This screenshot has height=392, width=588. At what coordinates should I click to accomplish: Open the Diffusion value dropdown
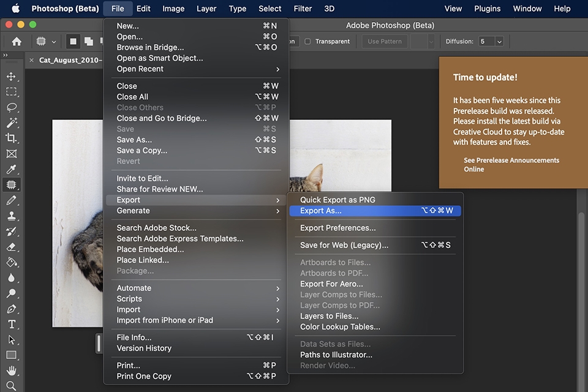pos(499,42)
